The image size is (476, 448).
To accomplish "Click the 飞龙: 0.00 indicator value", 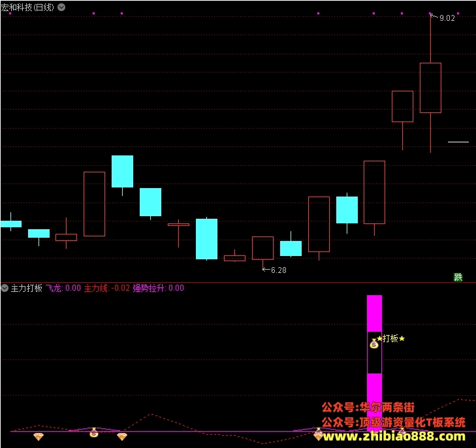I will pos(63,288).
